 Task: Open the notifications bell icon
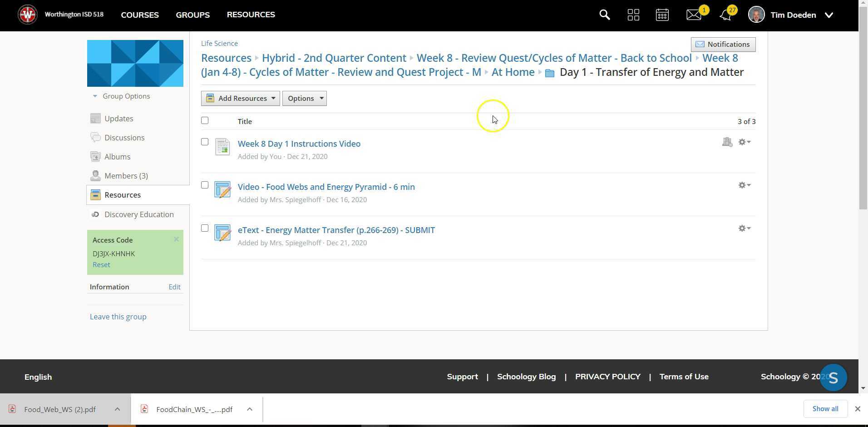(725, 15)
